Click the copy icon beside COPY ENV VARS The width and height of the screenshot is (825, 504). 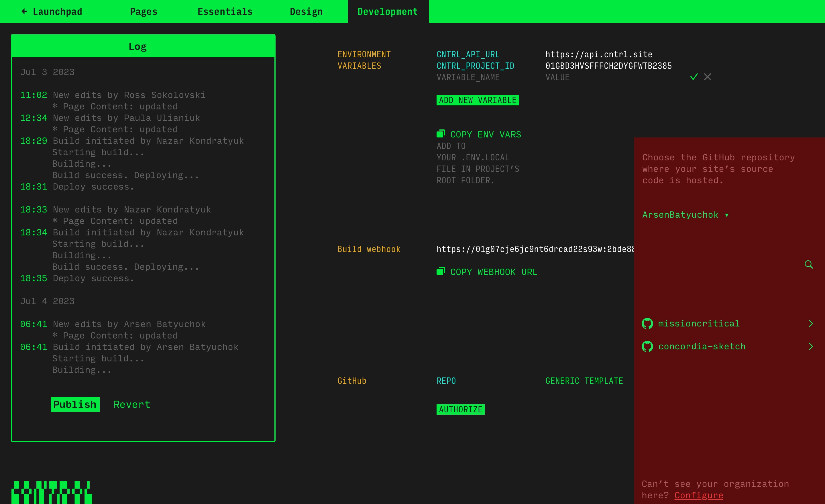441,134
